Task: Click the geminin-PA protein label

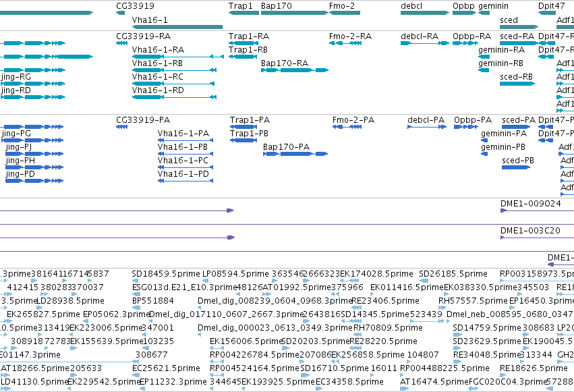Action: point(504,134)
